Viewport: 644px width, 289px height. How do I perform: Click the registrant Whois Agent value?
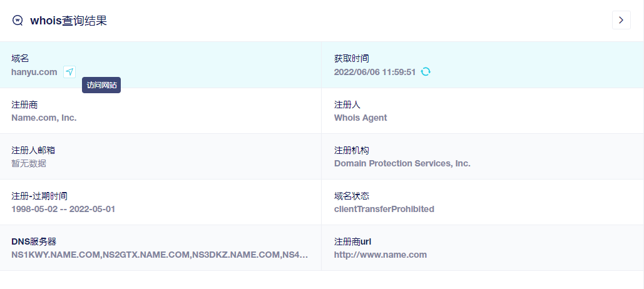point(360,118)
